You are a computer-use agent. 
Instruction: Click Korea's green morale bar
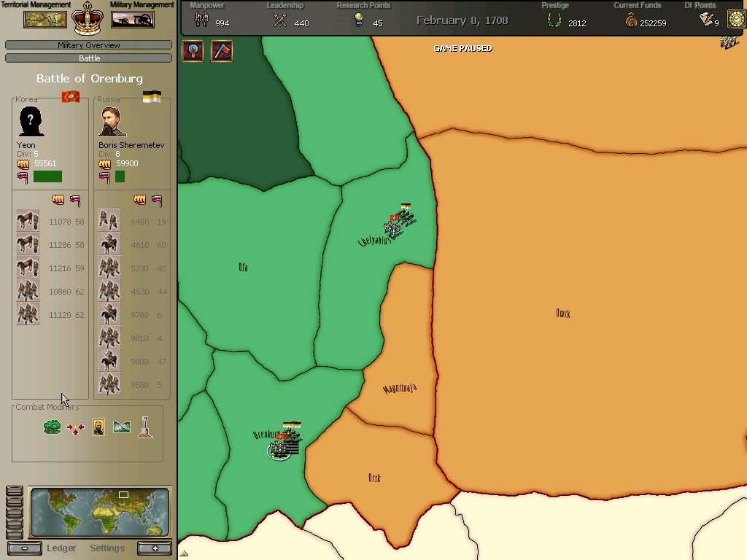47,176
